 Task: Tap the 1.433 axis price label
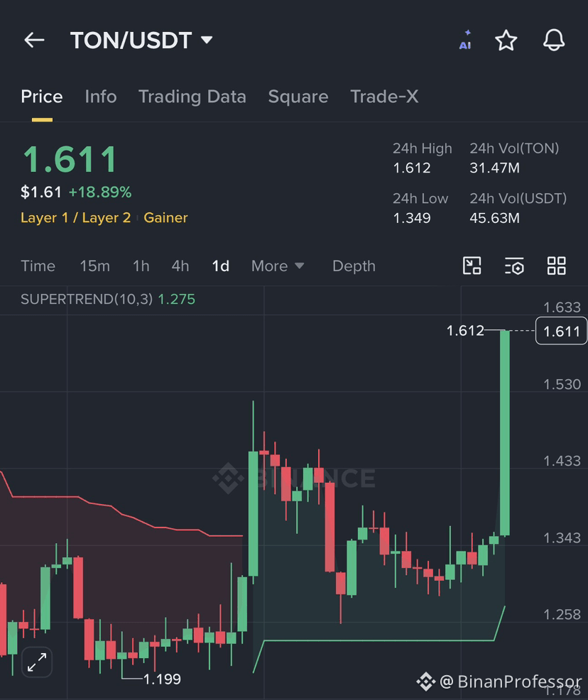[x=562, y=461]
